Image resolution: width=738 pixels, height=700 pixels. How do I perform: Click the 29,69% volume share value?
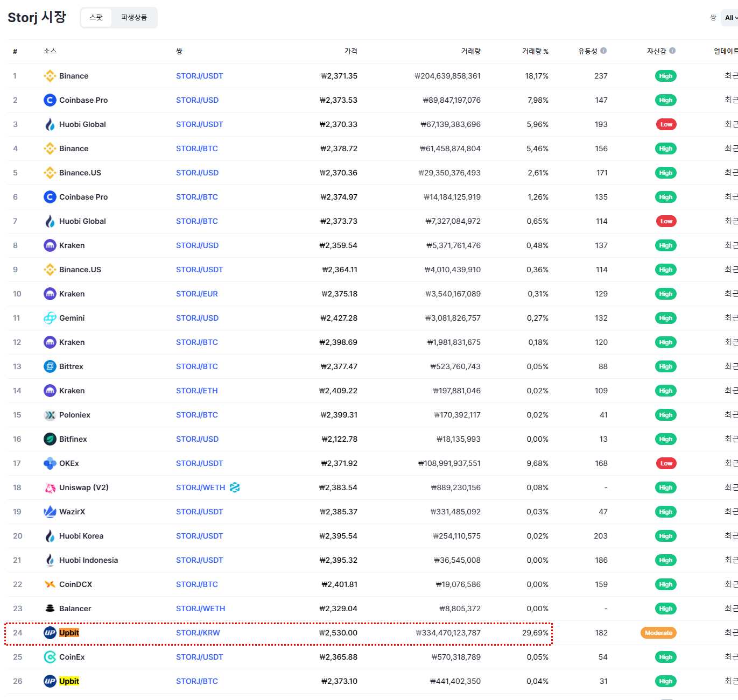535,633
